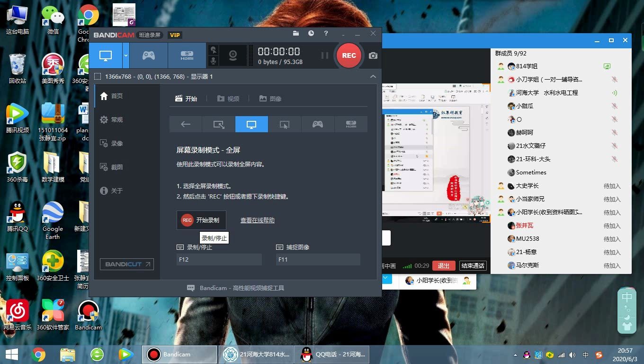Toggle webcam overlay icon
The height and width of the screenshot is (364, 644).
coord(233,55)
